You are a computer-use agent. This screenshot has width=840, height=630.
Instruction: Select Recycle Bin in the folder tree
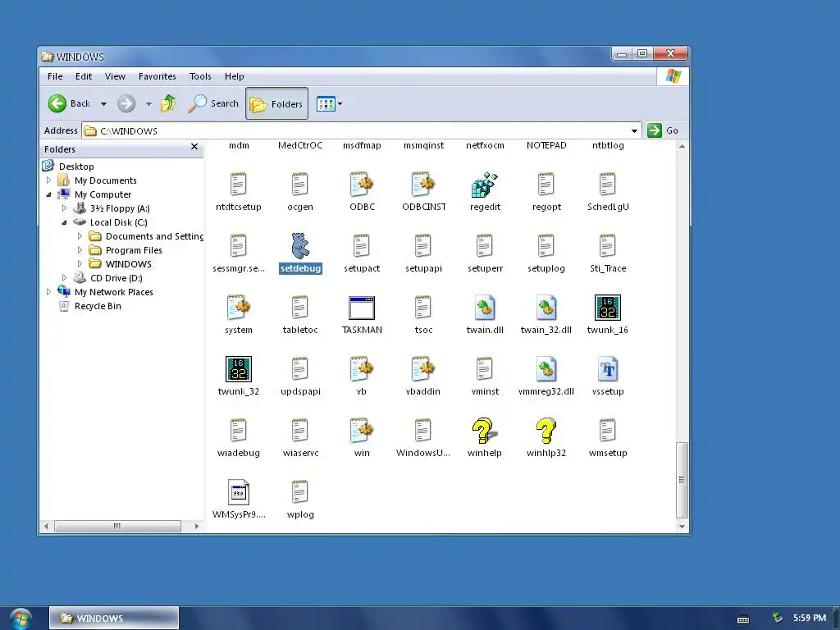click(x=98, y=306)
